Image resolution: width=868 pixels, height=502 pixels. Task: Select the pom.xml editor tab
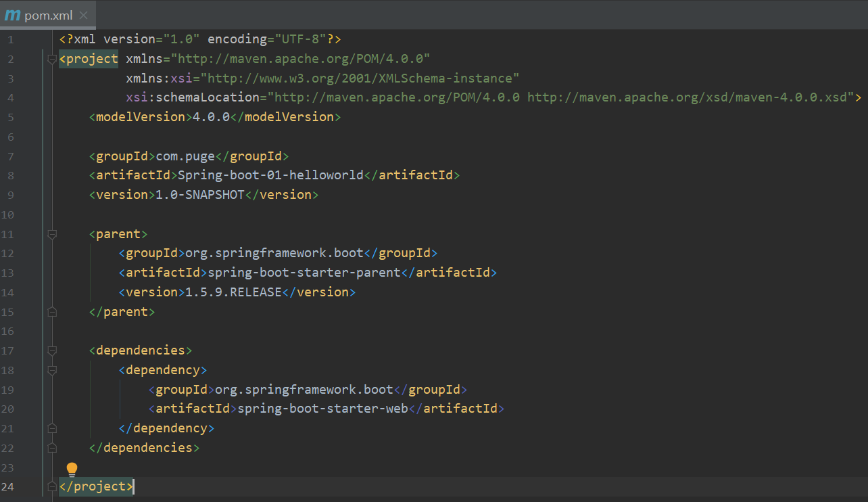[47, 15]
